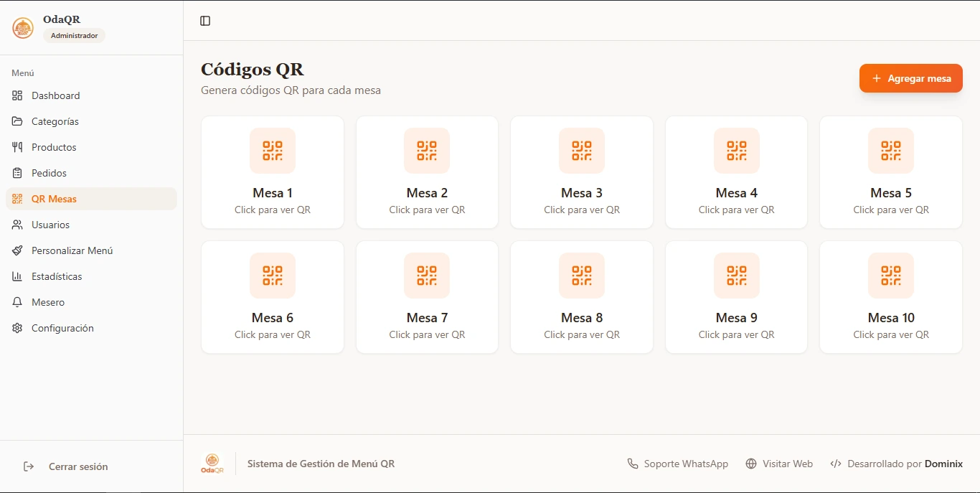Image resolution: width=980 pixels, height=493 pixels.
Task: Click the Usuarios people icon
Action: 17,225
